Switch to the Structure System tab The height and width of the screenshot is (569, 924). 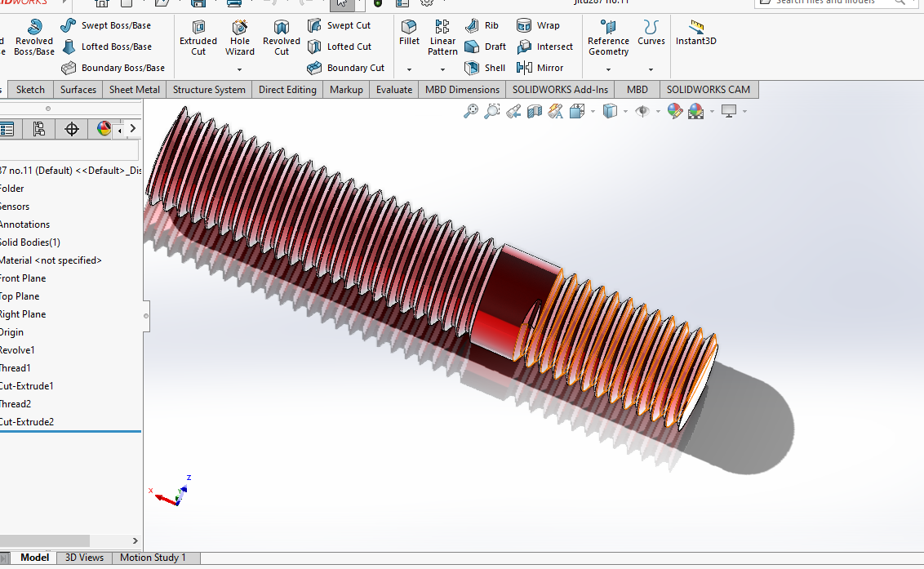[209, 90]
